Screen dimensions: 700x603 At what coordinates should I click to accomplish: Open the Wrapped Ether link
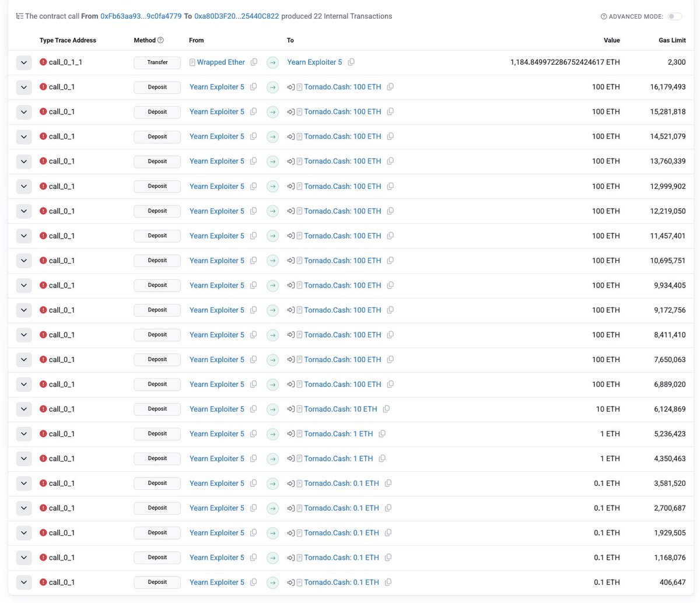221,62
